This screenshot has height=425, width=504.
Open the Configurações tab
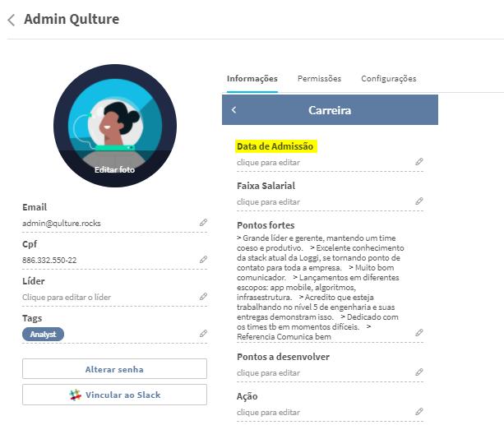pos(389,79)
